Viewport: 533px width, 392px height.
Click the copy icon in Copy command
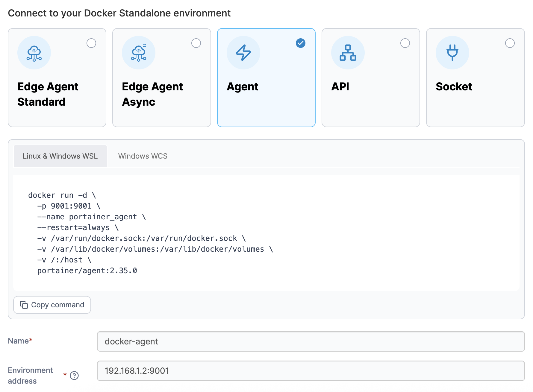pyautogui.click(x=24, y=305)
